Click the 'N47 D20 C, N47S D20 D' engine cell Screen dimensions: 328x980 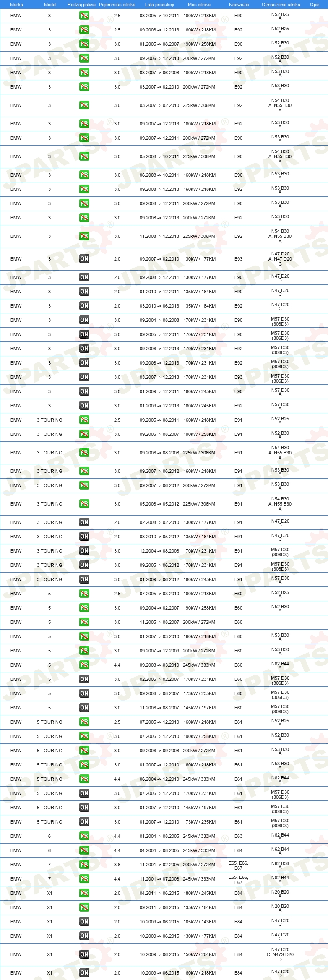280,954
